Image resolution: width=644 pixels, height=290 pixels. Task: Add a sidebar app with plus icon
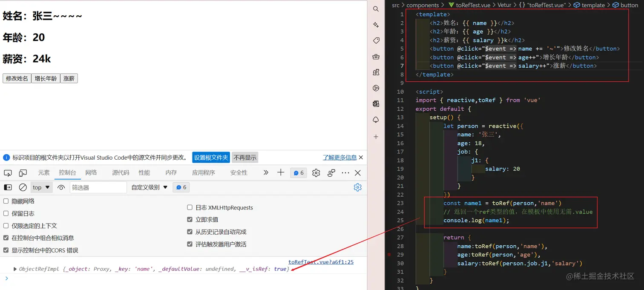click(376, 137)
